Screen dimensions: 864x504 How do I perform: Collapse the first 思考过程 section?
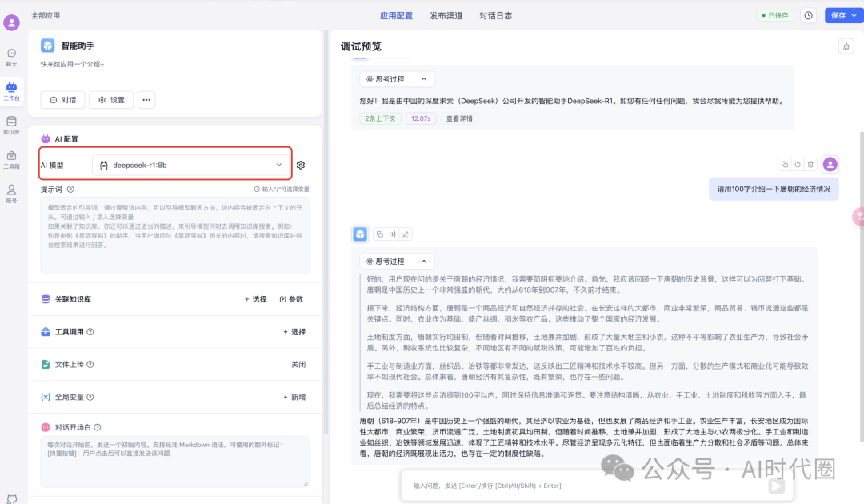point(397,79)
